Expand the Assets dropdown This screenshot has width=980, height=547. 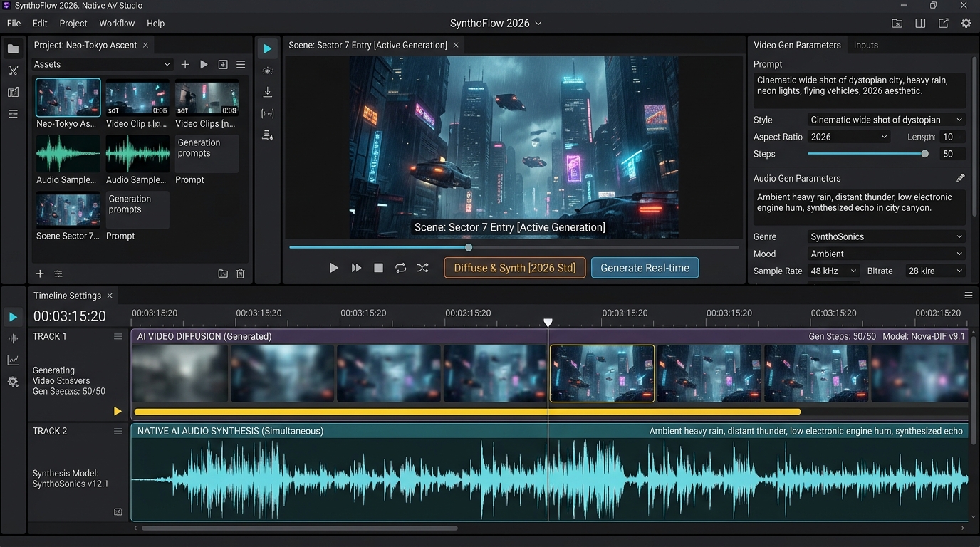tap(103, 64)
